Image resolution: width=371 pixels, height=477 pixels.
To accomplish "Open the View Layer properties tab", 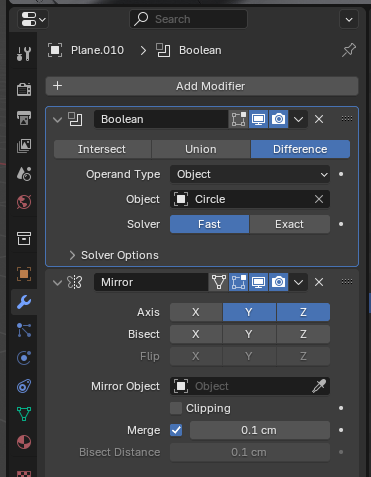I will (24, 146).
